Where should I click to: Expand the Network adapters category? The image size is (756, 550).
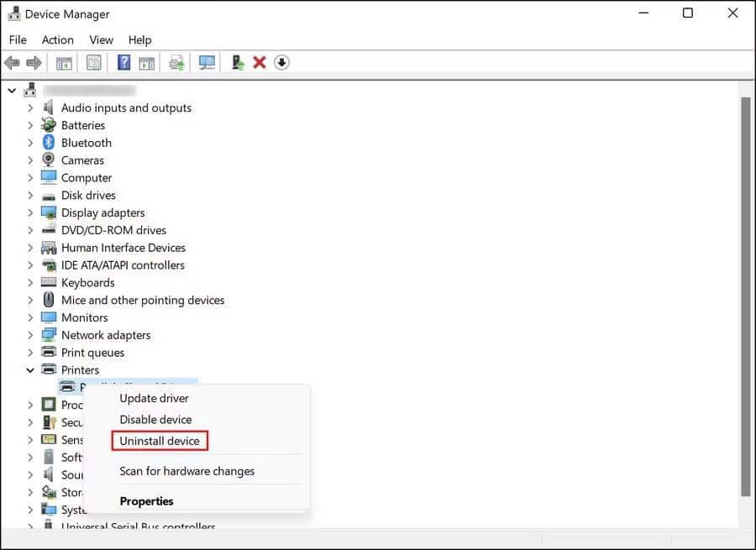(31, 334)
